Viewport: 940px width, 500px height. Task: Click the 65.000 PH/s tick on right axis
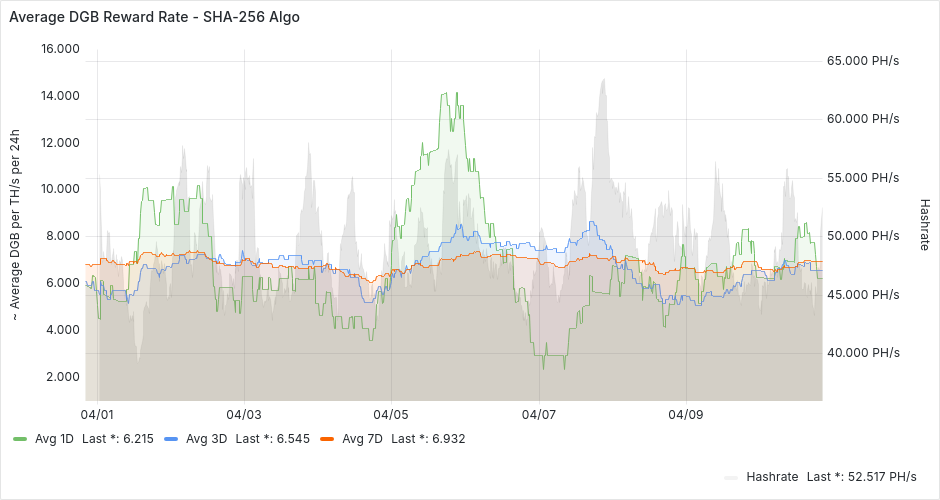pyautogui.click(x=863, y=61)
